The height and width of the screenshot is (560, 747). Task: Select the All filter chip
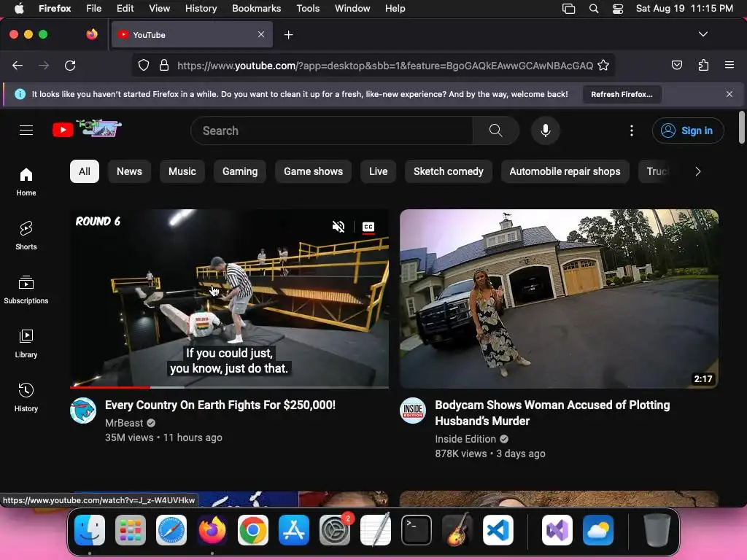click(x=85, y=171)
